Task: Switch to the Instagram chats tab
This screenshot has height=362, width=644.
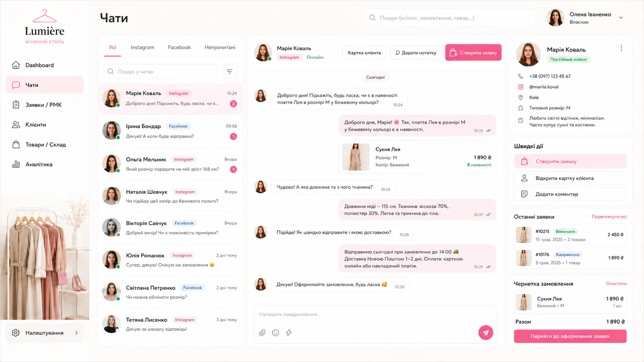Action: click(142, 47)
